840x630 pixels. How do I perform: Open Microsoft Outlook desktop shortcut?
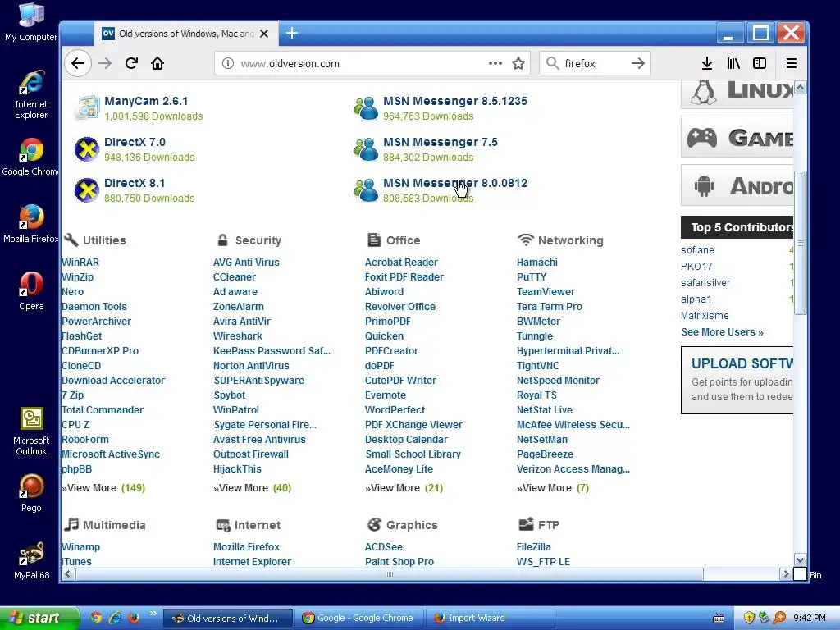click(31, 431)
